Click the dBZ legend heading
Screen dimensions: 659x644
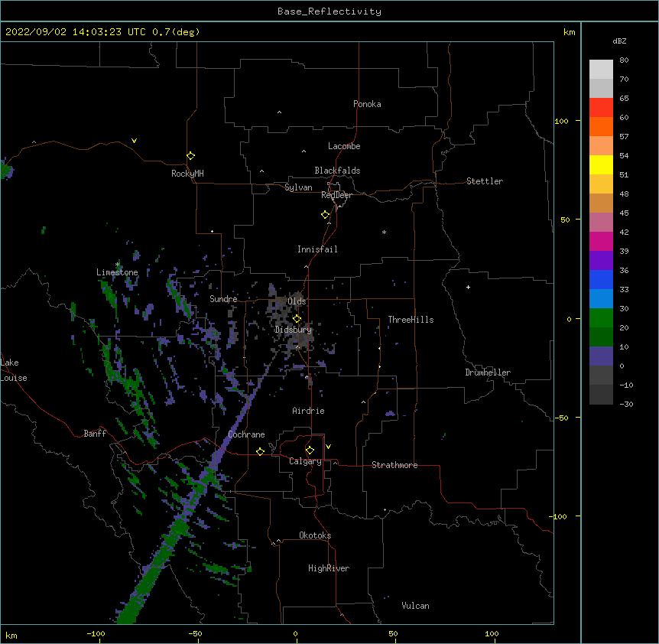tap(619, 41)
